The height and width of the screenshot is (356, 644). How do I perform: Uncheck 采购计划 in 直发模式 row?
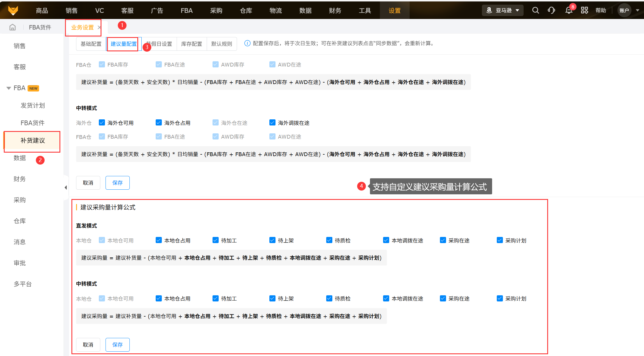500,240
